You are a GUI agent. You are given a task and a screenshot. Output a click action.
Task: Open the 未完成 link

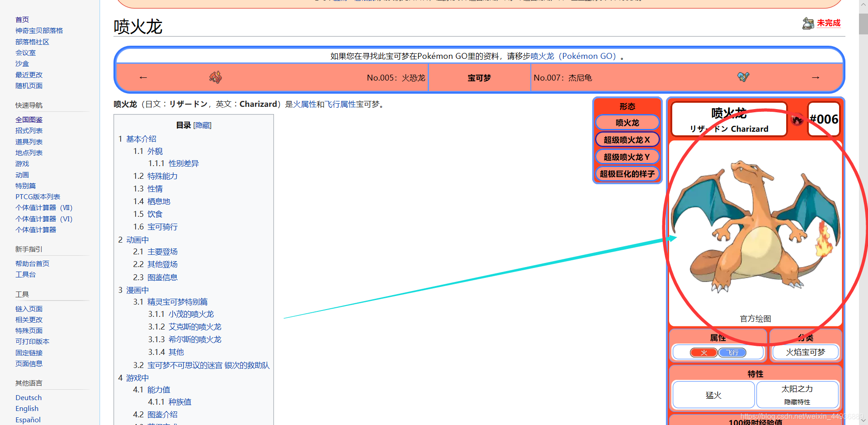829,23
